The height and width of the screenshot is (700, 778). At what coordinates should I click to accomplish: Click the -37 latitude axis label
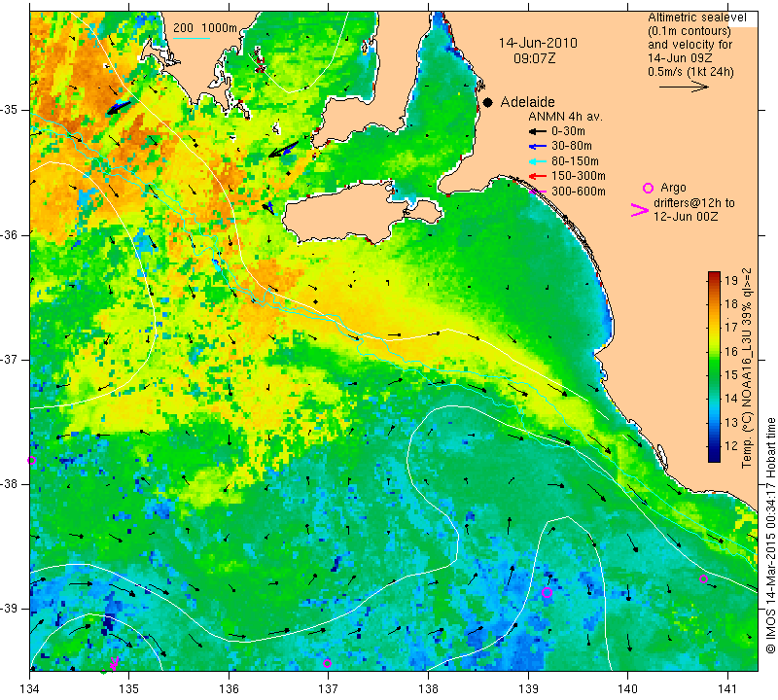(10, 359)
